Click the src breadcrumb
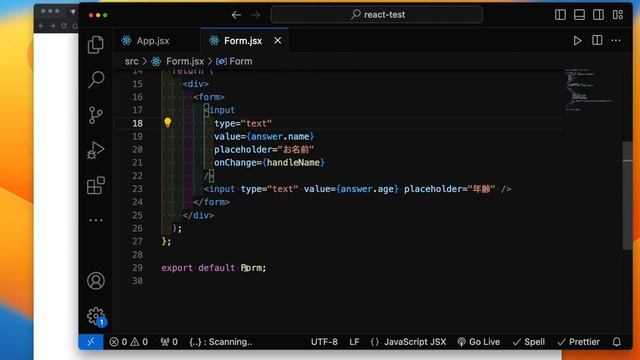Viewport: 640px width, 360px height. pyautogui.click(x=131, y=62)
